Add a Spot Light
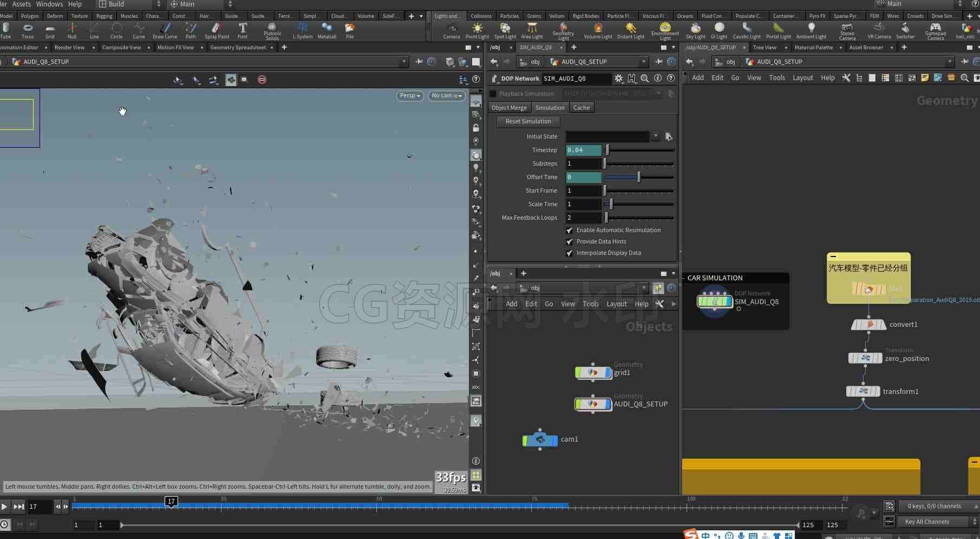 pyautogui.click(x=505, y=31)
